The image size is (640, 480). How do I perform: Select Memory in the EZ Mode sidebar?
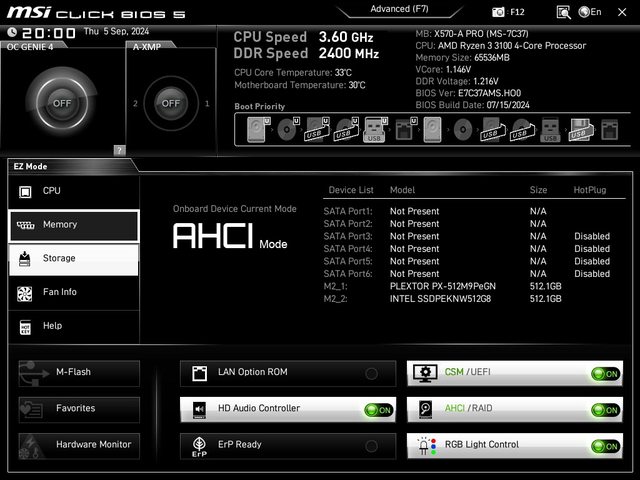tap(74, 225)
